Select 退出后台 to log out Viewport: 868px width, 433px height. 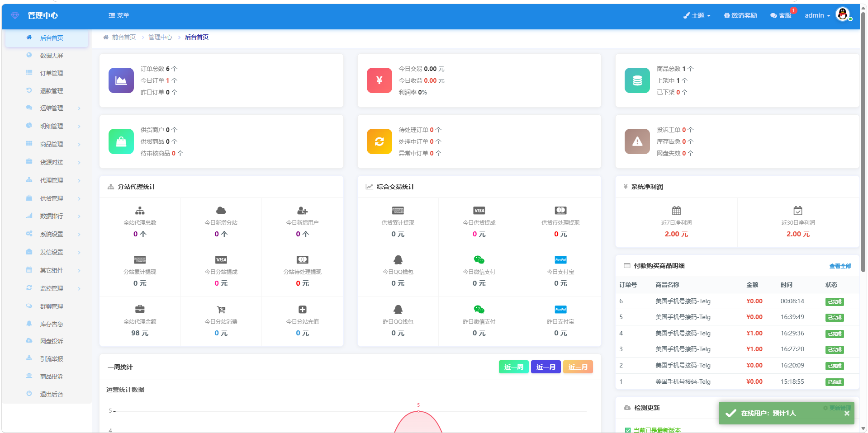(x=47, y=394)
